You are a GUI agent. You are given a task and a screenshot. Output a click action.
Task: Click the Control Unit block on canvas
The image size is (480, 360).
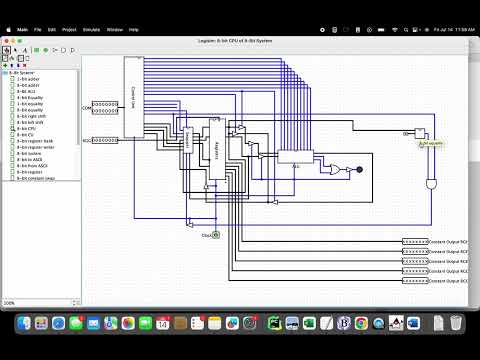134,97
